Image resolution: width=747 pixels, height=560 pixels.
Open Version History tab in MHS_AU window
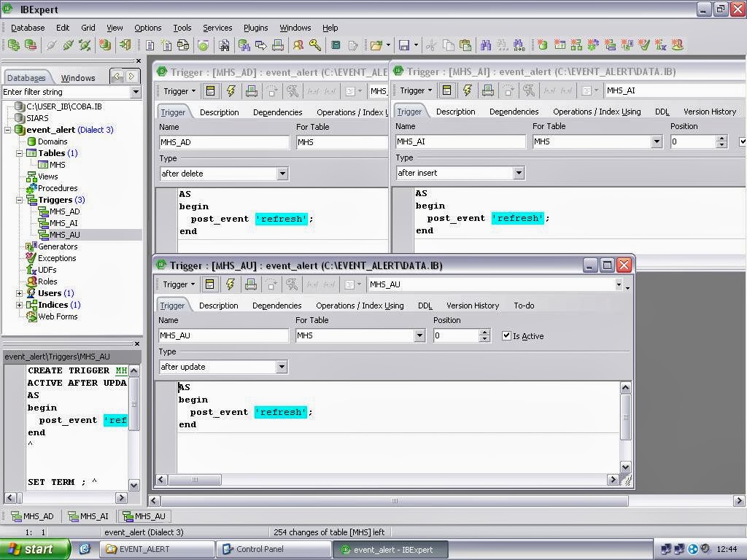tap(473, 306)
